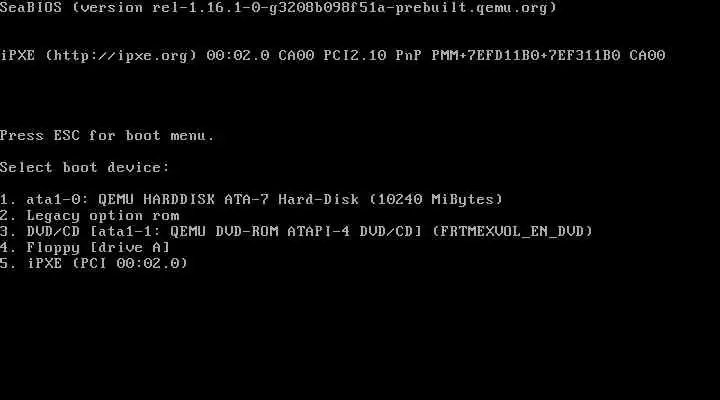Click the 'Select boot device:' heading
The width and height of the screenshot is (720, 400).
85,167
